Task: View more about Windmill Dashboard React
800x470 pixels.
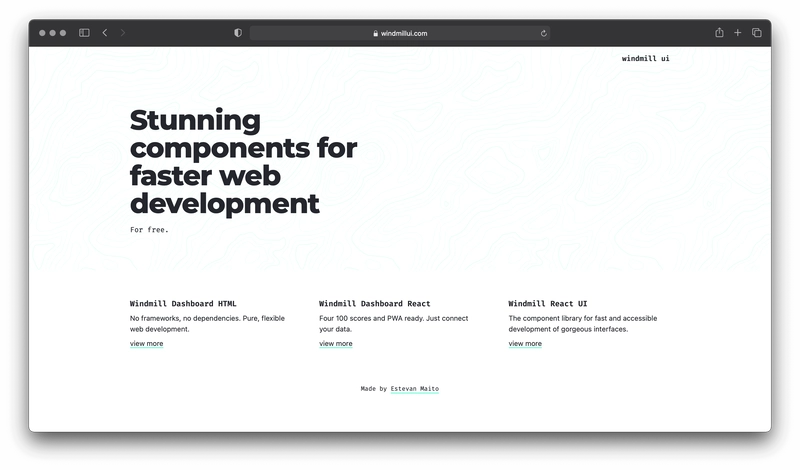Action: (336, 343)
